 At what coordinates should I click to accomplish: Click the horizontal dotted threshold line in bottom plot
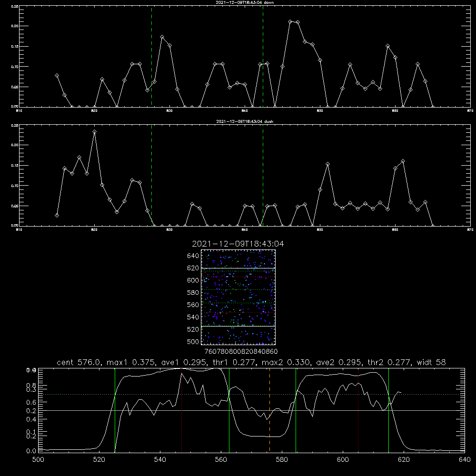point(251,394)
